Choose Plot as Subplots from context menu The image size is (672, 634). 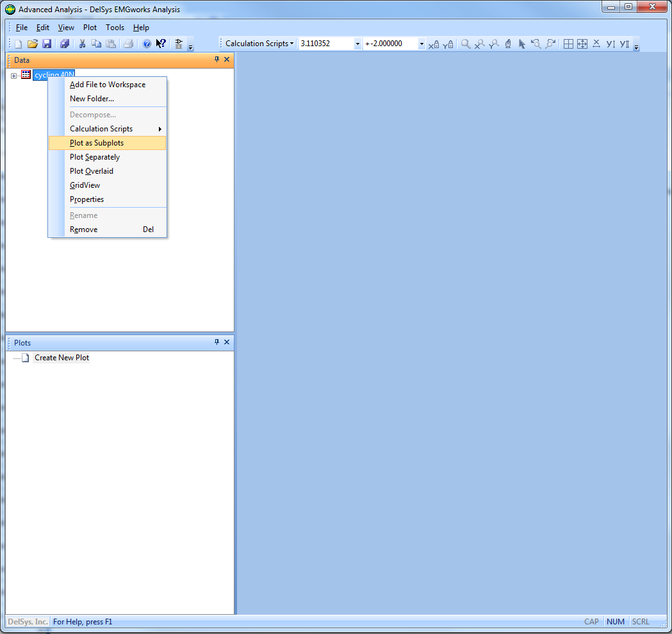tap(97, 143)
